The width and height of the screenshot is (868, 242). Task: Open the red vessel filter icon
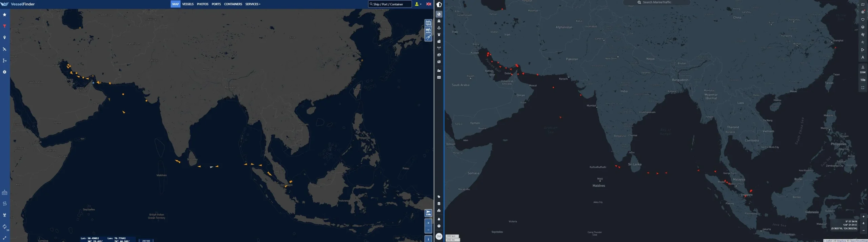(x=5, y=26)
